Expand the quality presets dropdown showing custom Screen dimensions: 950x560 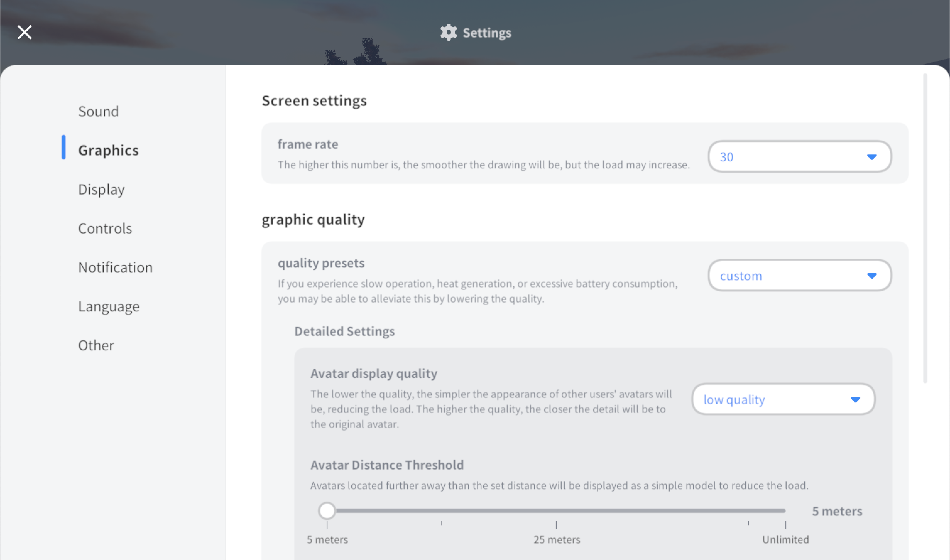799,276
